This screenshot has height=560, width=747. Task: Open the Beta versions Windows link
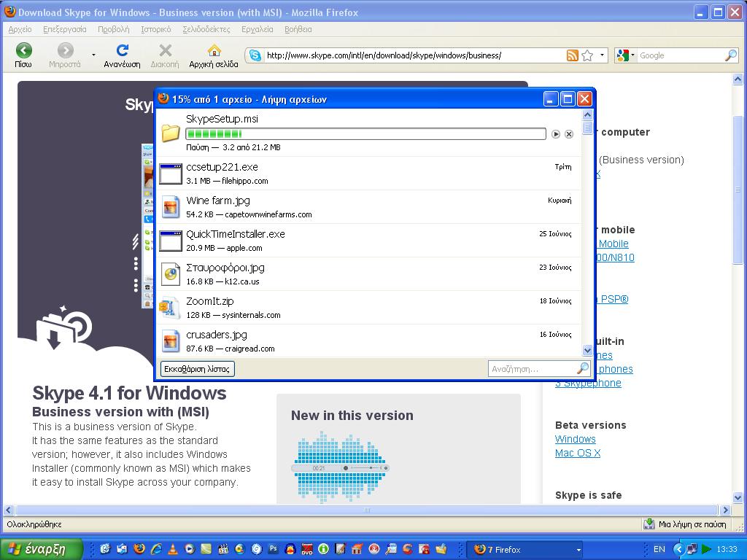coord(575,439)
